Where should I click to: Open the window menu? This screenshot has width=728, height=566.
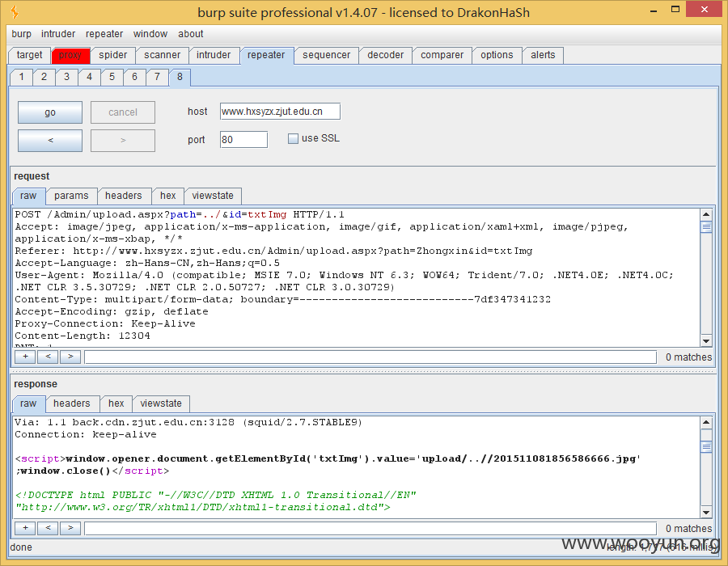150,34
